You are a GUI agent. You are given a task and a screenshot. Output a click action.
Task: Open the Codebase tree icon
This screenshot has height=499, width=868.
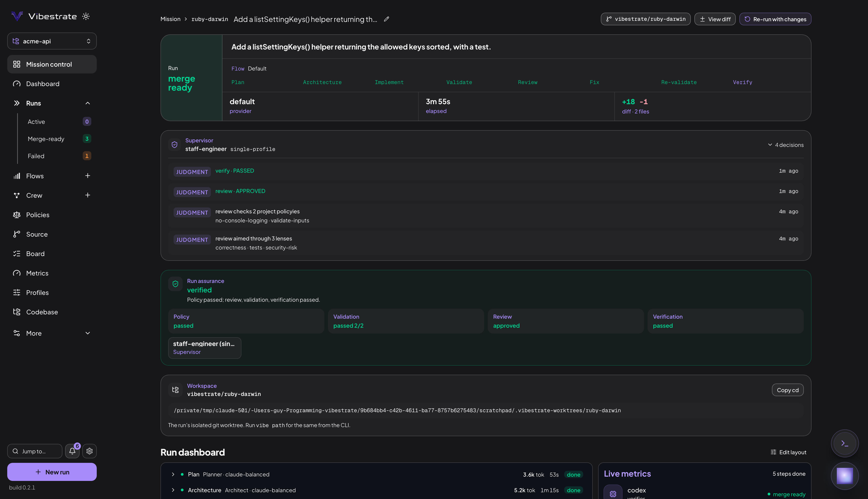coord(17,312)
